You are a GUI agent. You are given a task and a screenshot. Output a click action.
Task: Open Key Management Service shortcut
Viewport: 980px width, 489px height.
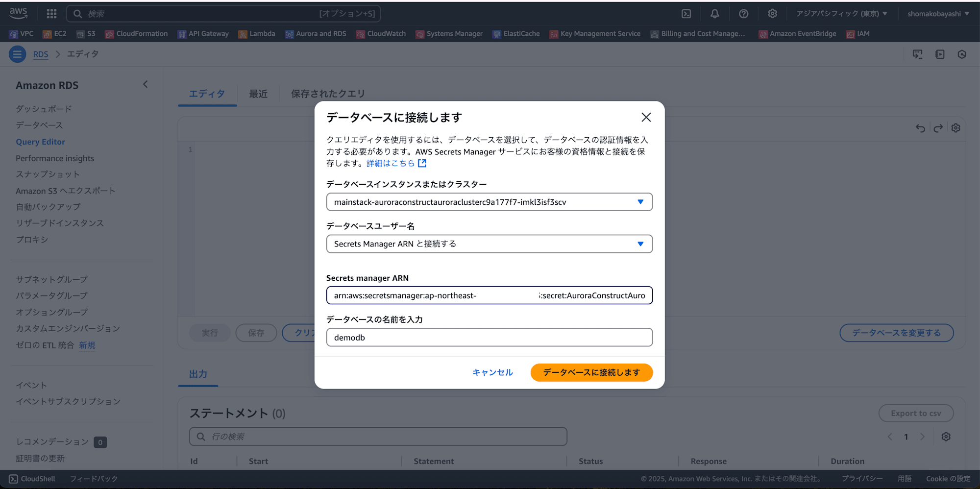click(595, 34)
